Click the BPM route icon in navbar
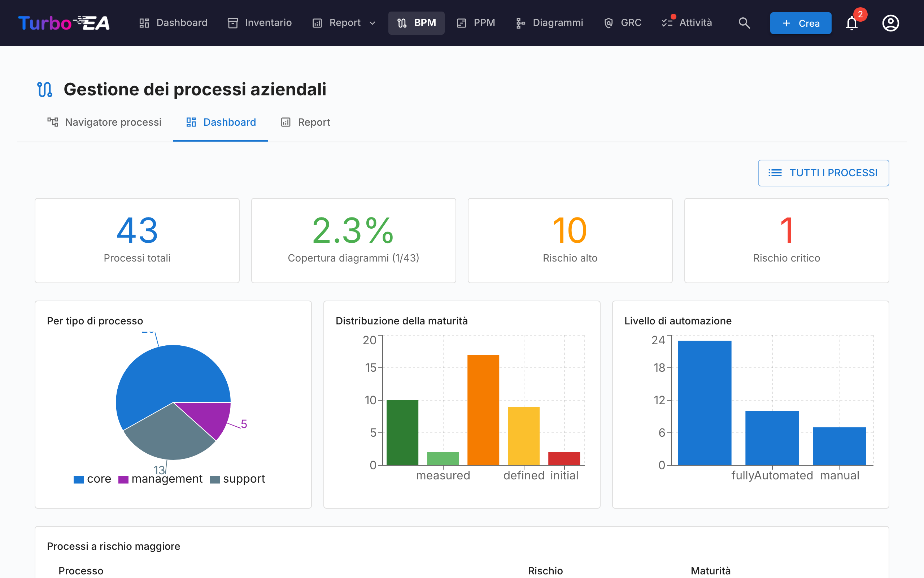 pyautogui.click(x=402, y=23)
